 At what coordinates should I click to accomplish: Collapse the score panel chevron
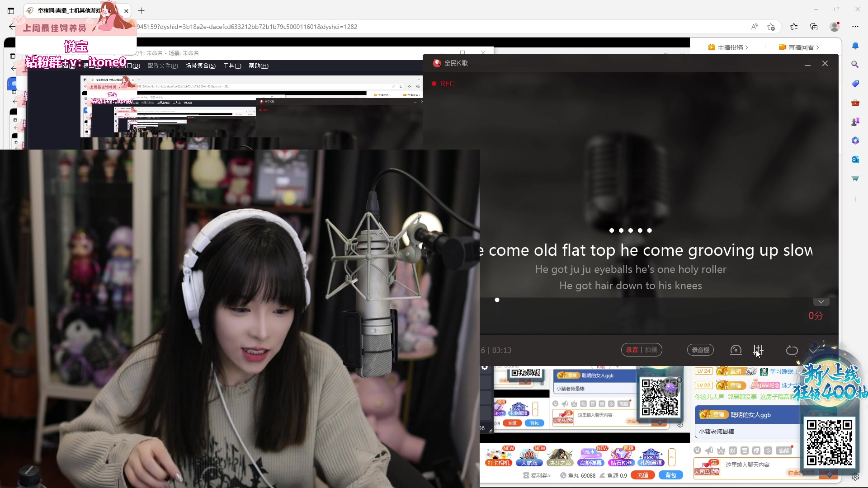coord(821,302)
